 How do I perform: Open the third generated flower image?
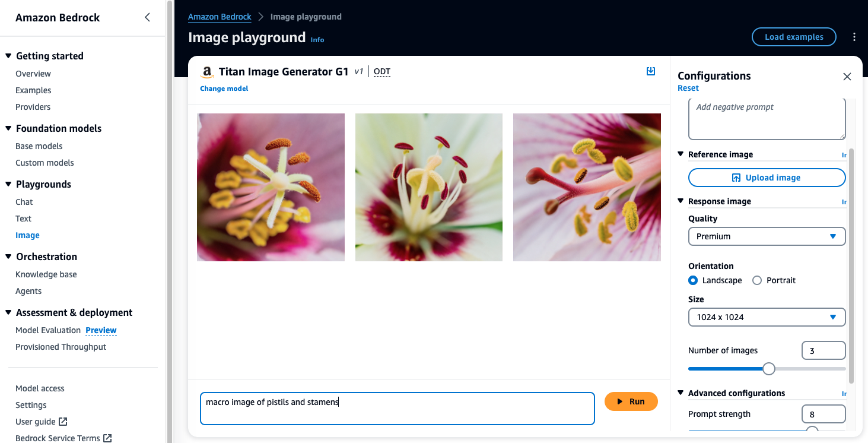(587, 187)
